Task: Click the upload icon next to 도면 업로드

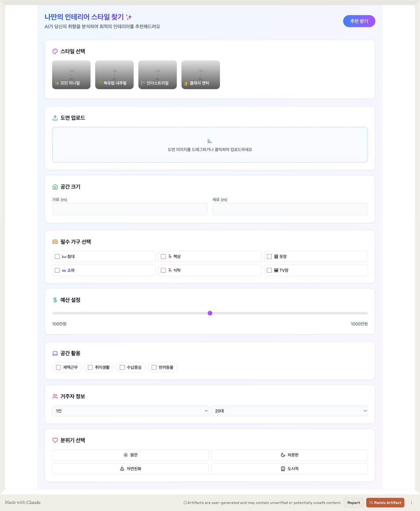Action: 55,118
